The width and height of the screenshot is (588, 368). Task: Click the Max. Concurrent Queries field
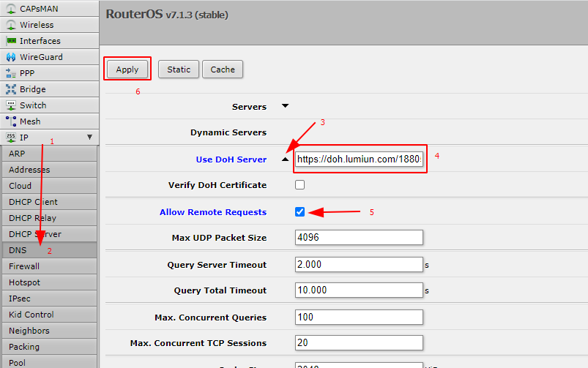360,317
